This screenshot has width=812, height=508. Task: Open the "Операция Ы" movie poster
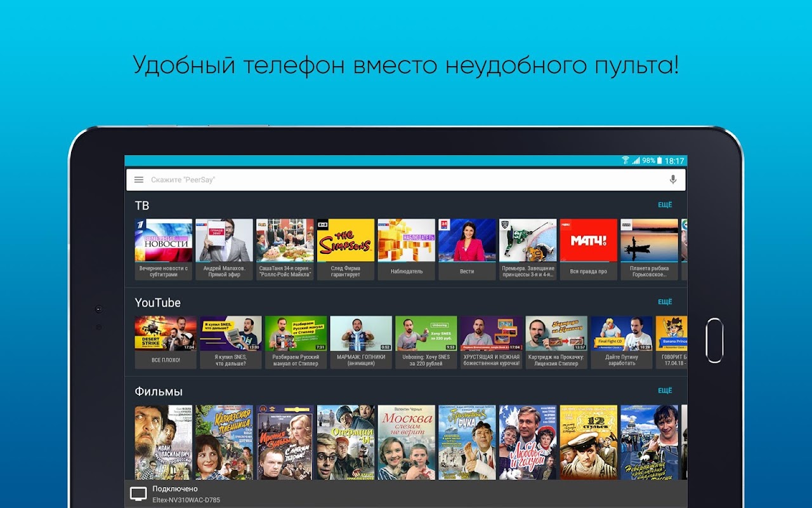(x=346, y=443)
